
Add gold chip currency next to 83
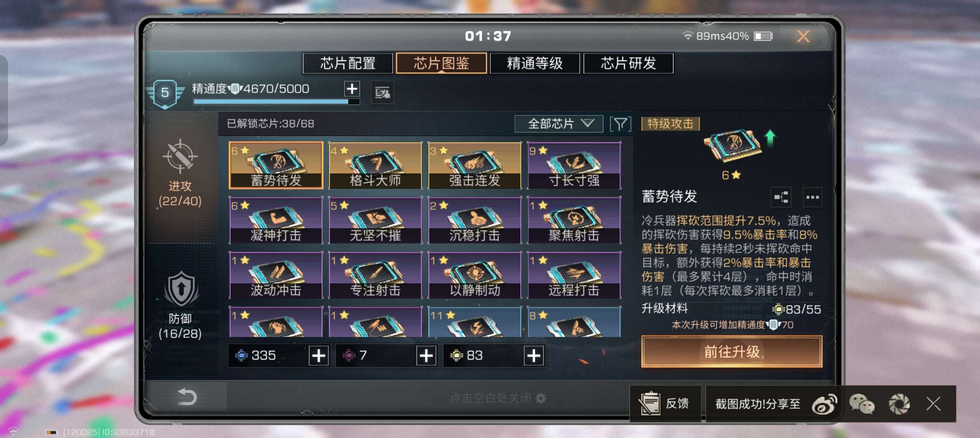click(533, 356)
